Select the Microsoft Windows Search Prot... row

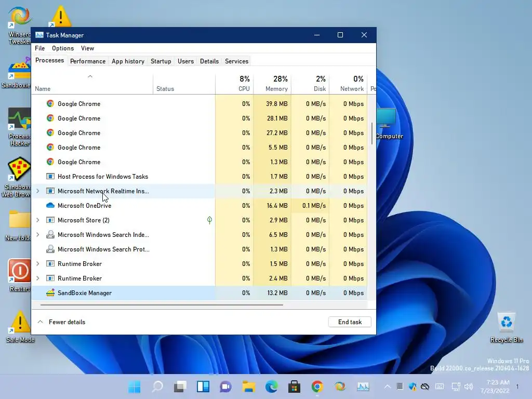click(199, 249)
